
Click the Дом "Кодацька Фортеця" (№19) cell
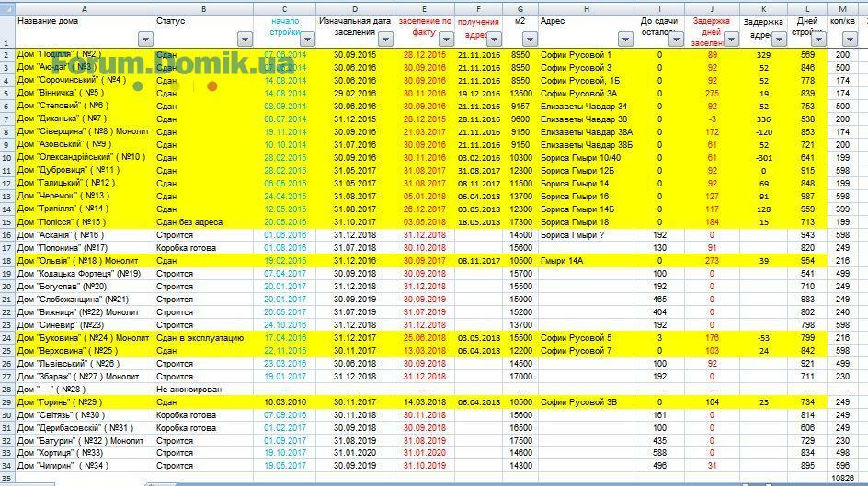tap(85, 274)
